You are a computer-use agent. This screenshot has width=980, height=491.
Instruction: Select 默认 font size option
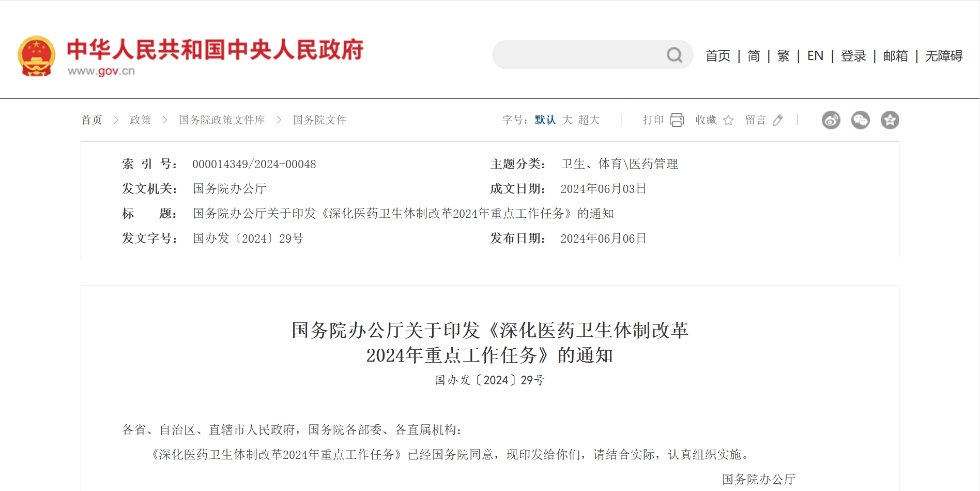click(545, 120)
